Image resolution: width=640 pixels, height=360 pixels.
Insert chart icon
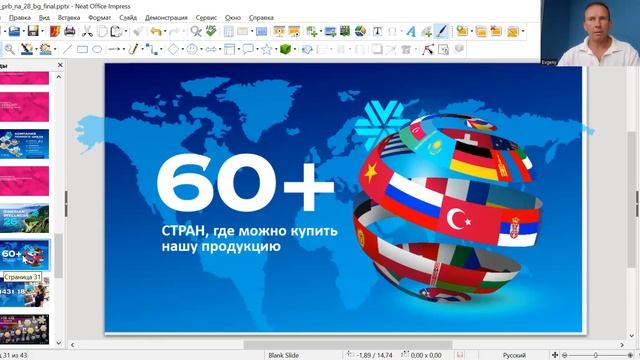click(x=360, y=31)
